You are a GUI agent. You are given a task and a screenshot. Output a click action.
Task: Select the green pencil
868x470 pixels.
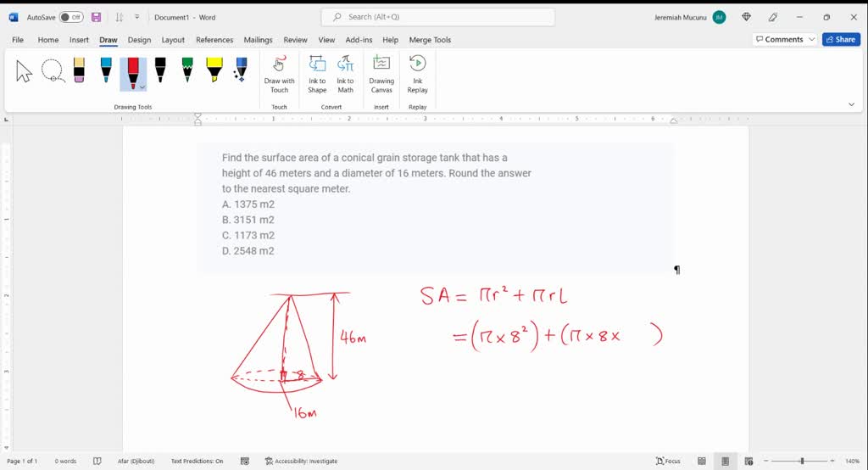(187, 70)
